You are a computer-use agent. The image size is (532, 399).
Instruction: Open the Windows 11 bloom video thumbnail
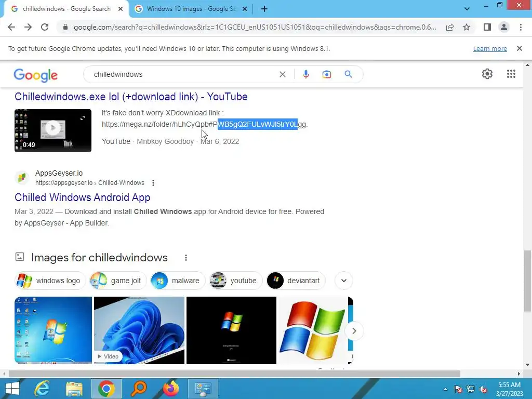[139, 330]
